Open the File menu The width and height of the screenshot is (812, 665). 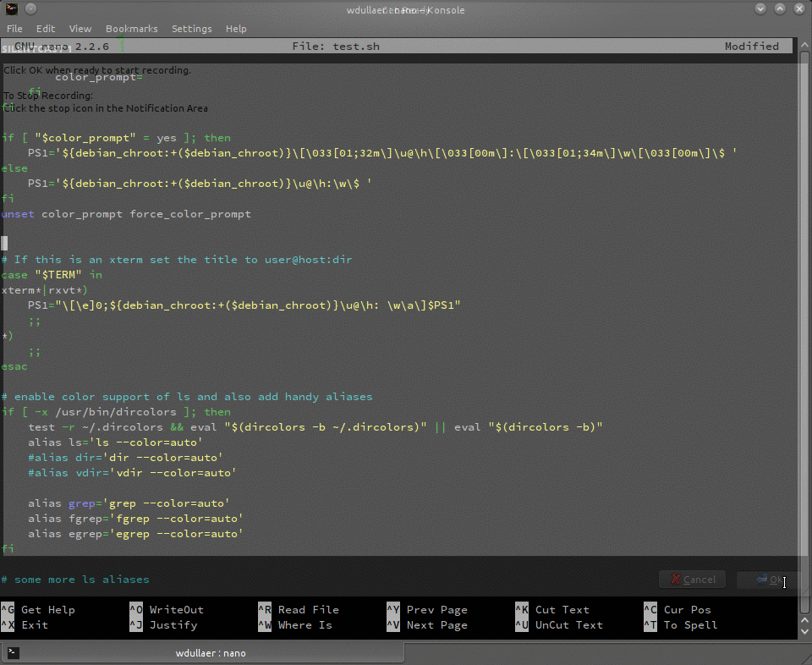14,29
